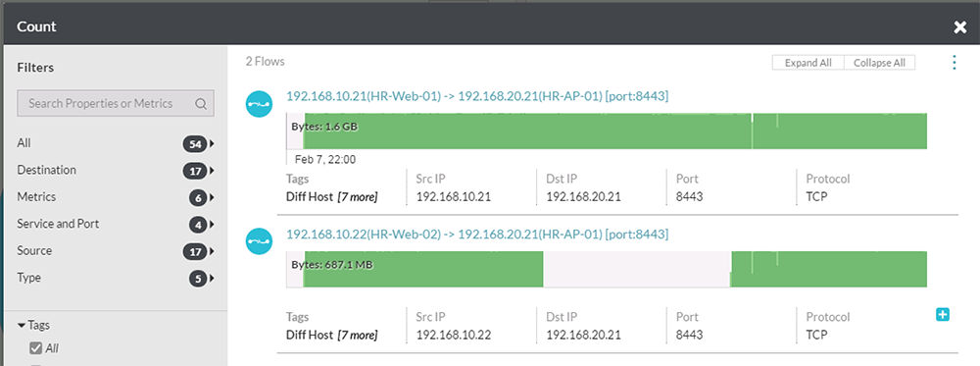Image resolution: width=980 pixels, height=366 pixels.
Task: Toggle the All checkbox under Tags
Action: pyautogui.click(x=36, y=348)
